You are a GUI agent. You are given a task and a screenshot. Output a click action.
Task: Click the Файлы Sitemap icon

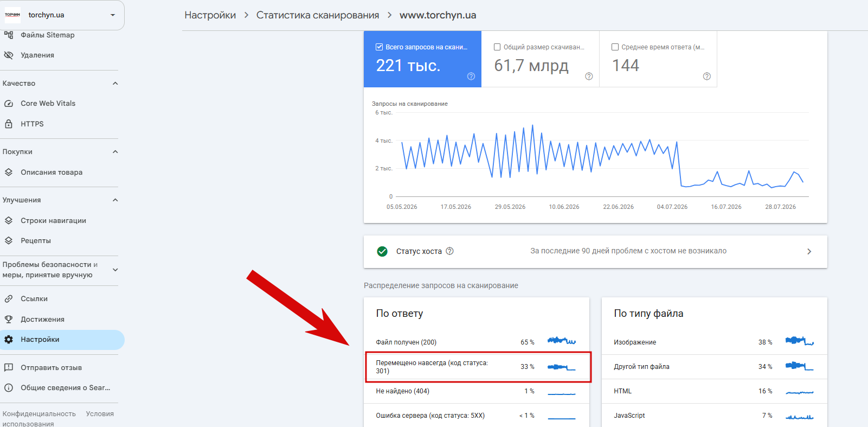click(9, 35)
